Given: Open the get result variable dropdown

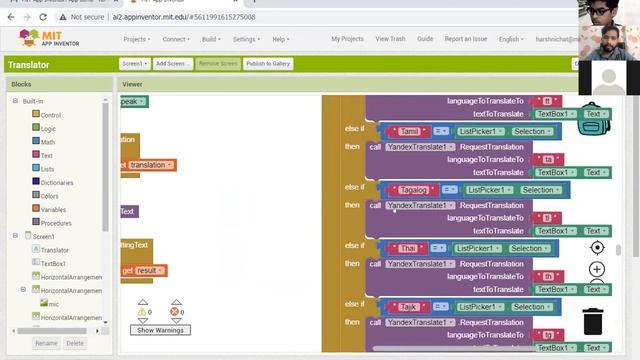Looking at the screenshot, I should click(x=160, y=271).
